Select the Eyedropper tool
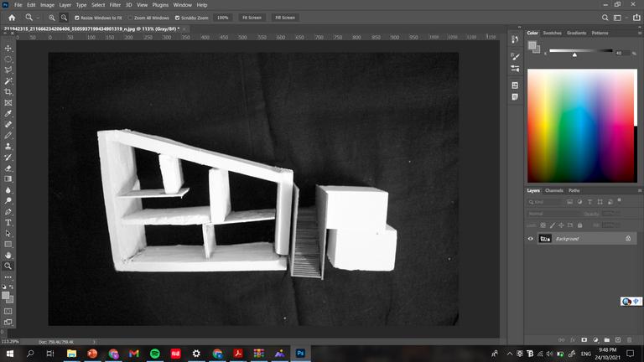This screenshot has height=362, width=644. pos(8,114)
